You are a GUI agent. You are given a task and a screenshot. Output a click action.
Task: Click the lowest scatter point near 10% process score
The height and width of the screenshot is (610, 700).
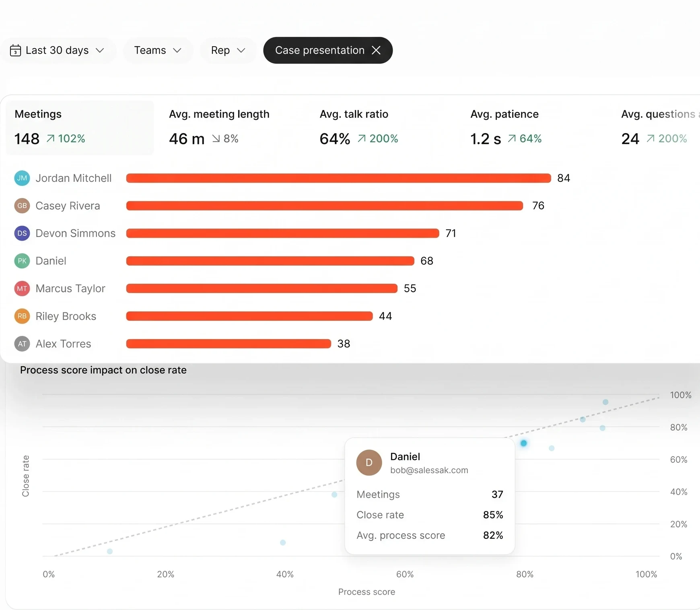(110, 551)
